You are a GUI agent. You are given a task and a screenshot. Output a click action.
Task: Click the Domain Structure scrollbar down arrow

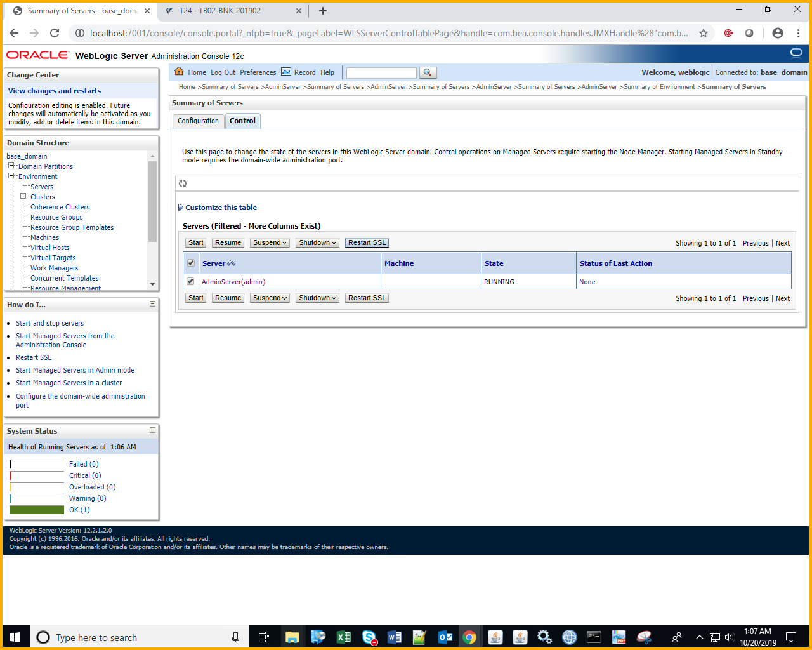tap(152, 284)
